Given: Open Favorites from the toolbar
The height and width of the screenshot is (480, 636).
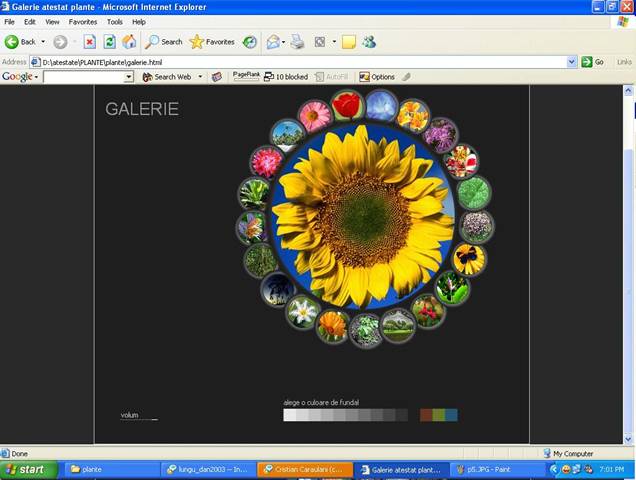Looking at the screenshot, I should coord(212,42).
